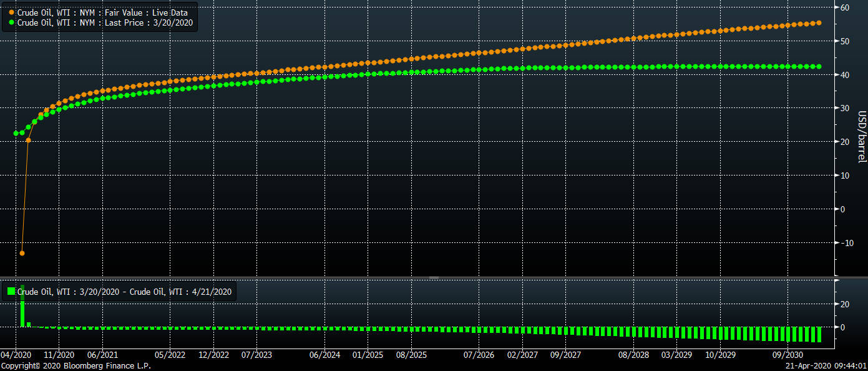Click the 11/2020 date label
868x371 pixels.
59,355
